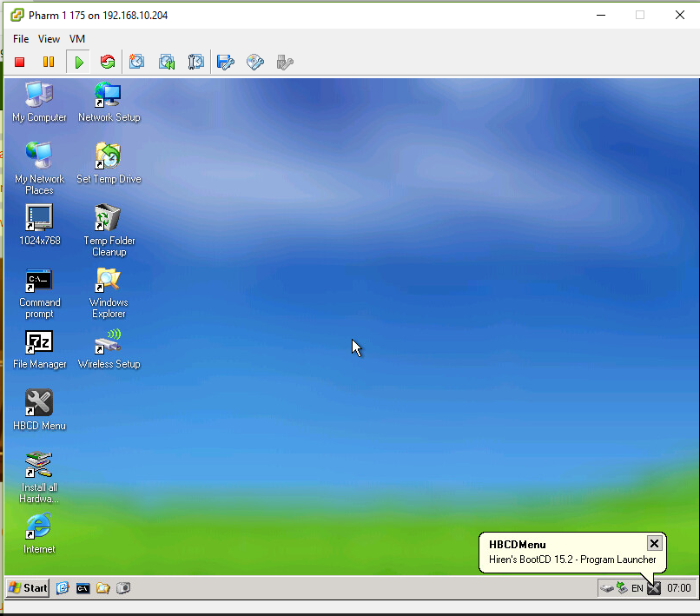Open the VM menu
Image resolution: width=700 pixels, height=616 pixels.
coord(77,39)
